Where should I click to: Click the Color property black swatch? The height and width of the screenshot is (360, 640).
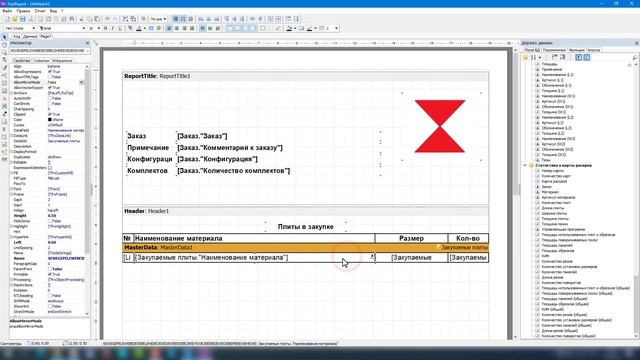pos(50,120)
